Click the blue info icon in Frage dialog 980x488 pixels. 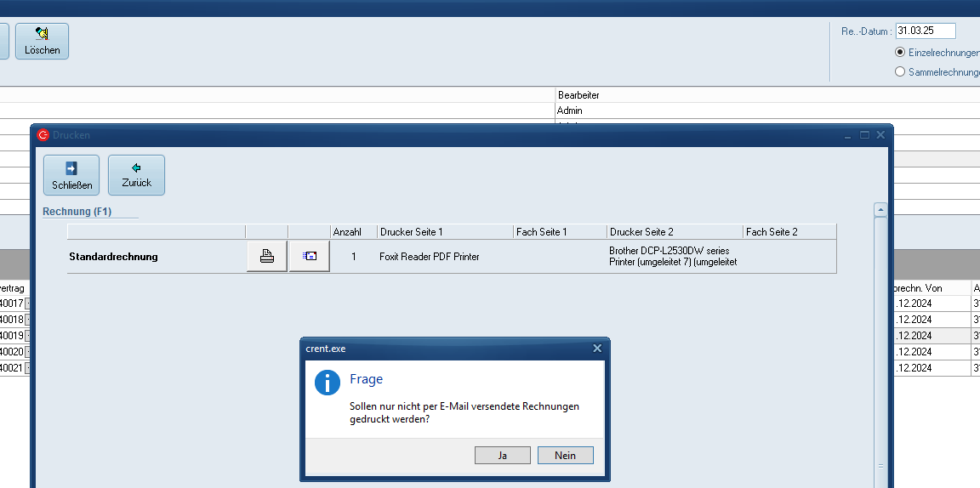[x=328, y=382]
